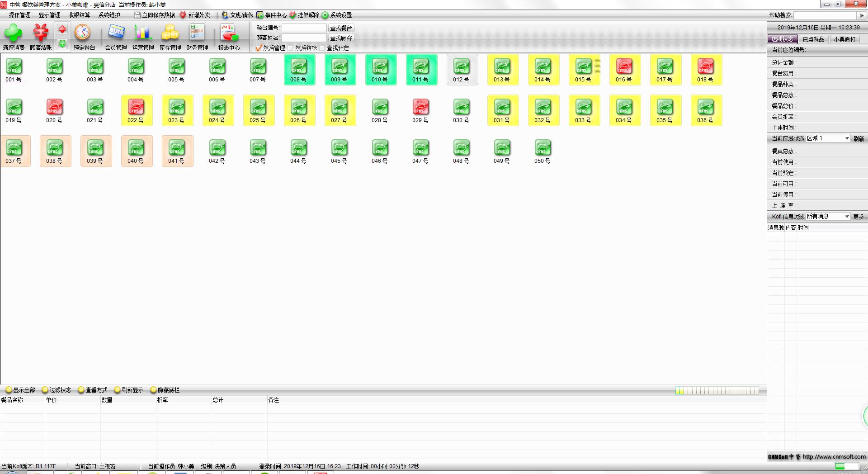Viewport: 868px width, 474px height.
Task: Click the 刷新显示 button
Action: point(129,390)
